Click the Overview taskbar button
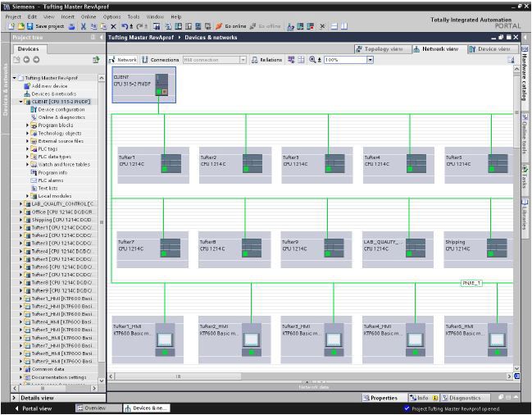This screenshot has width=532, height=415. [98, 408]
